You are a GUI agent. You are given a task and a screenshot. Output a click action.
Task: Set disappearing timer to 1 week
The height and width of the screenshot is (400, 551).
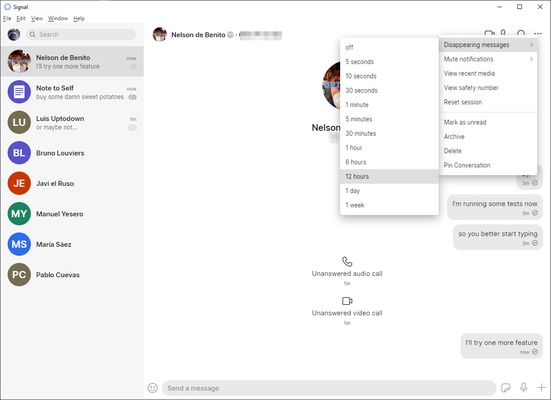[x=389, y=205]
